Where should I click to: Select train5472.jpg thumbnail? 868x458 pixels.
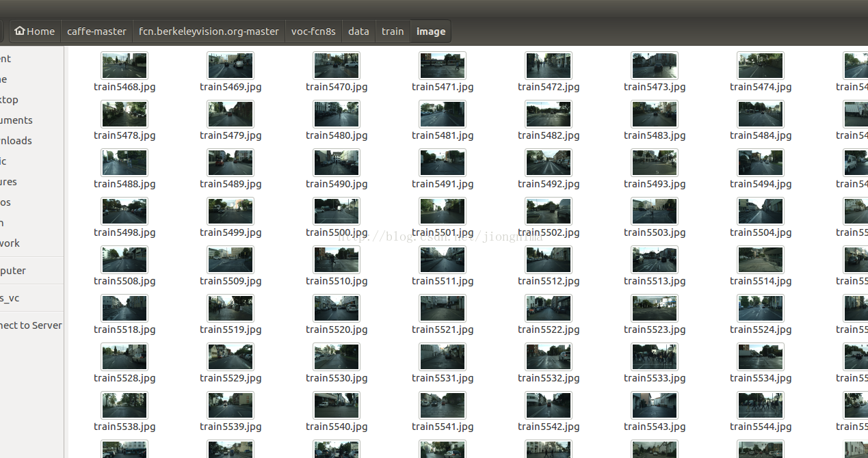click(x=549, y=66)
